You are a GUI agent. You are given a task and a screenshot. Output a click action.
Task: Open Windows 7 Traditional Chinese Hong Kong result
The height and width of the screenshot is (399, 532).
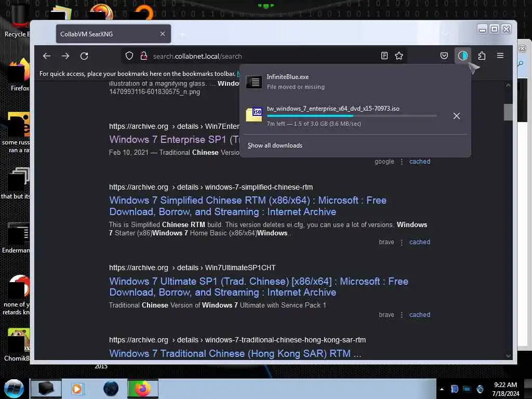coord(235,353)
